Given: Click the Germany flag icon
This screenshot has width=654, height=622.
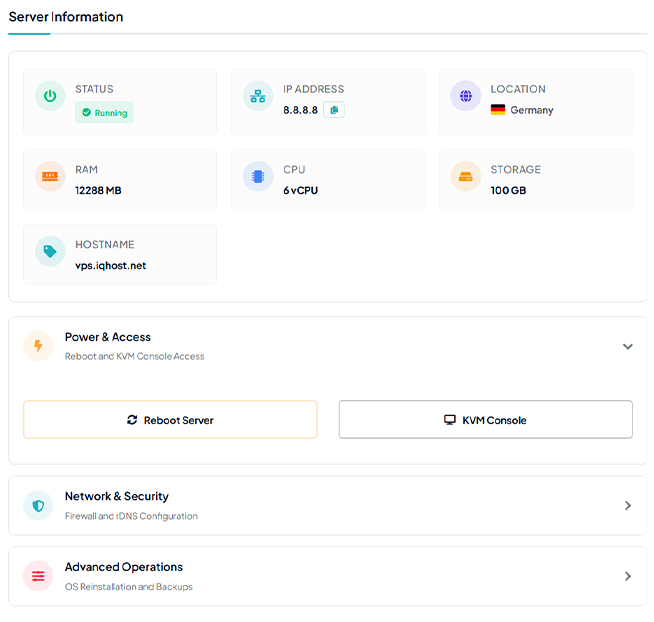Looking at the screenshot, I should (497, 110).
